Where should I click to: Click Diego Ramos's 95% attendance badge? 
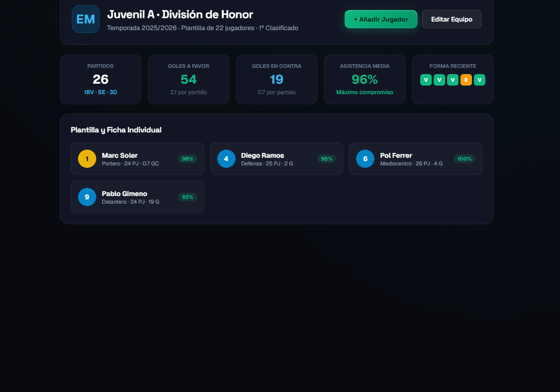(x=326, y=159)
